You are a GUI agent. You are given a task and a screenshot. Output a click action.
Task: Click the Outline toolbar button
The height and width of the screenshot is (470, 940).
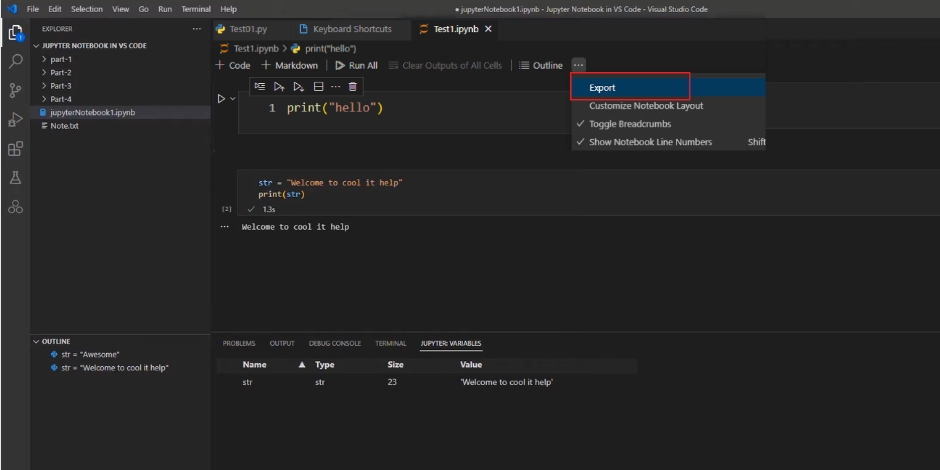click(541, 65)
